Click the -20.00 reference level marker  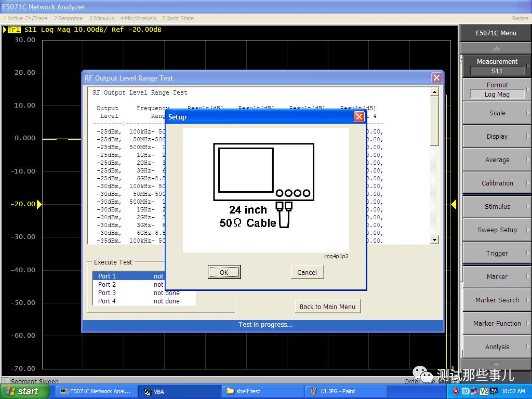39,204
